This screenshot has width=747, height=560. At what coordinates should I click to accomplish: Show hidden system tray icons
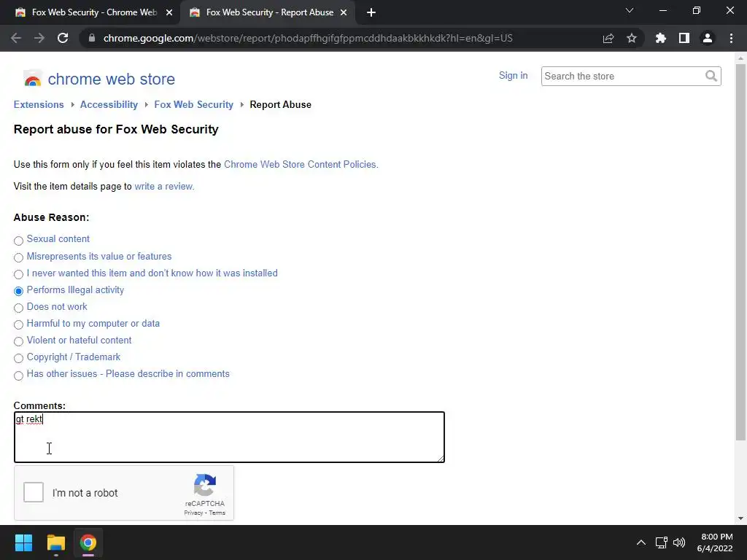click(641, 542)
